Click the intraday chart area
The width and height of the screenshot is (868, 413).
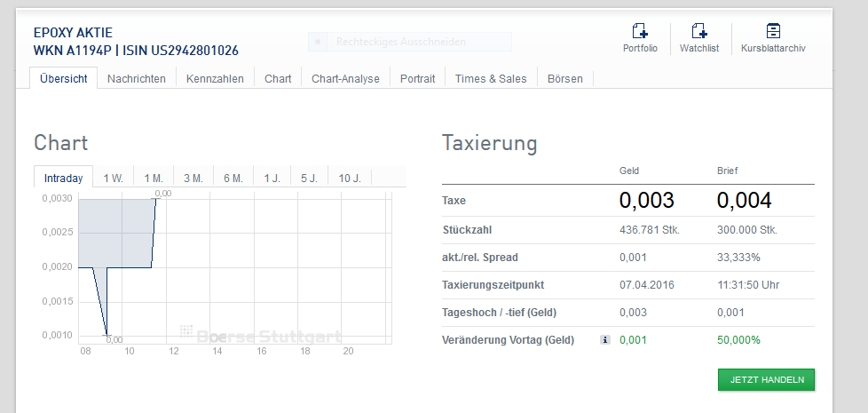(x=234, y=268)
